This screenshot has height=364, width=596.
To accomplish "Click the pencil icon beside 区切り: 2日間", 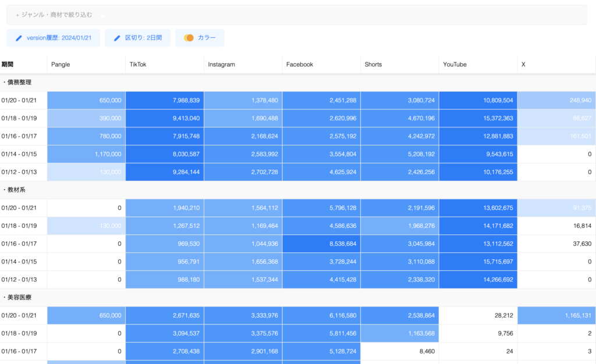I will click(117, 38).
